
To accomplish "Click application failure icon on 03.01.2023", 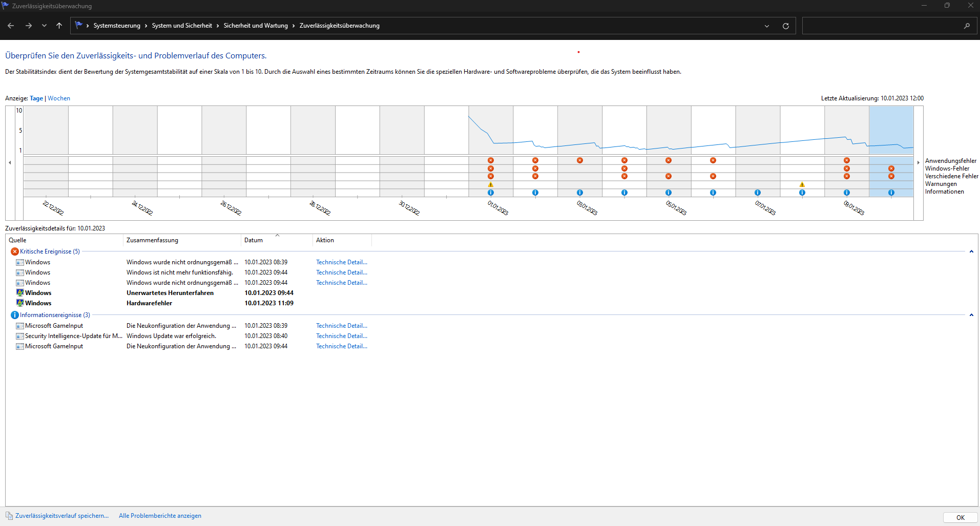I will (x=580, y=160).
